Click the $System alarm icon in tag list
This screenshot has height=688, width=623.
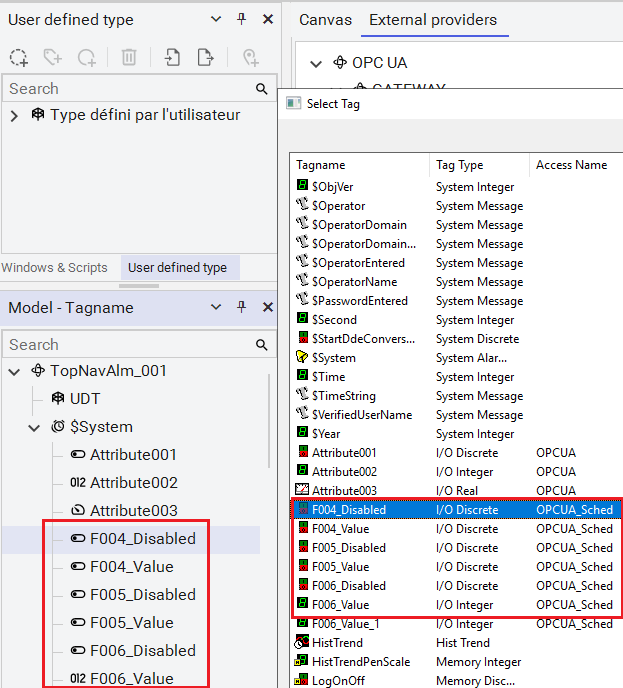[x=302, y=357]
